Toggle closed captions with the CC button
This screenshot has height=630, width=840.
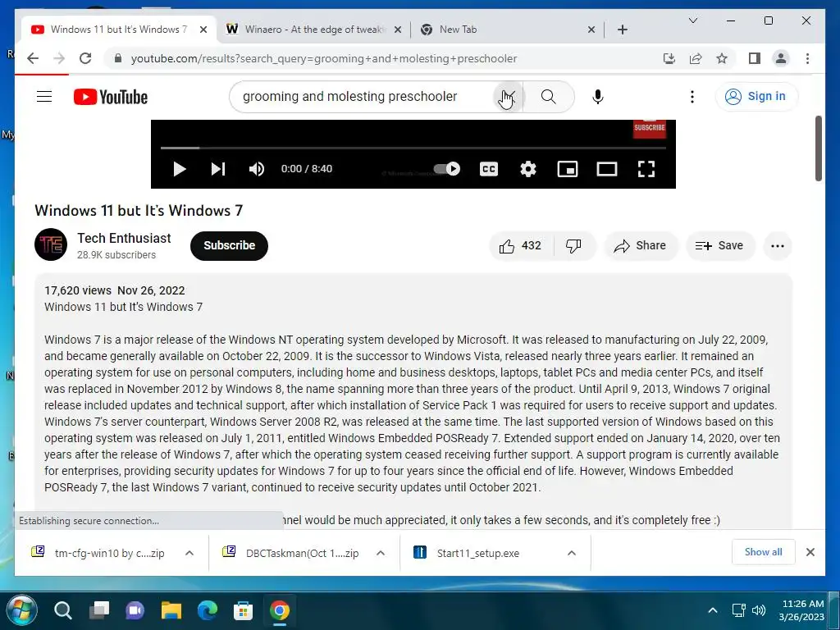[x=489, y=169]
